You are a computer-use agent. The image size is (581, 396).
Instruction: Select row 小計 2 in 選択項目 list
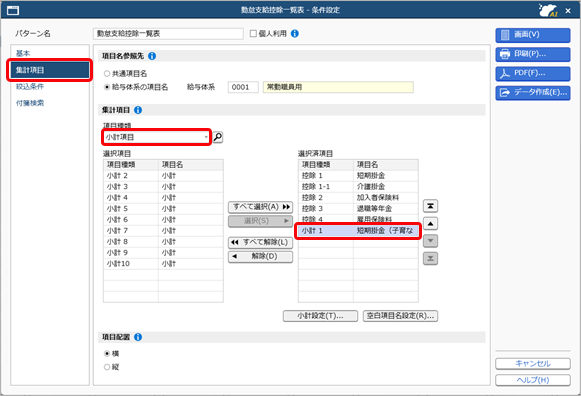tap(163, 176)
